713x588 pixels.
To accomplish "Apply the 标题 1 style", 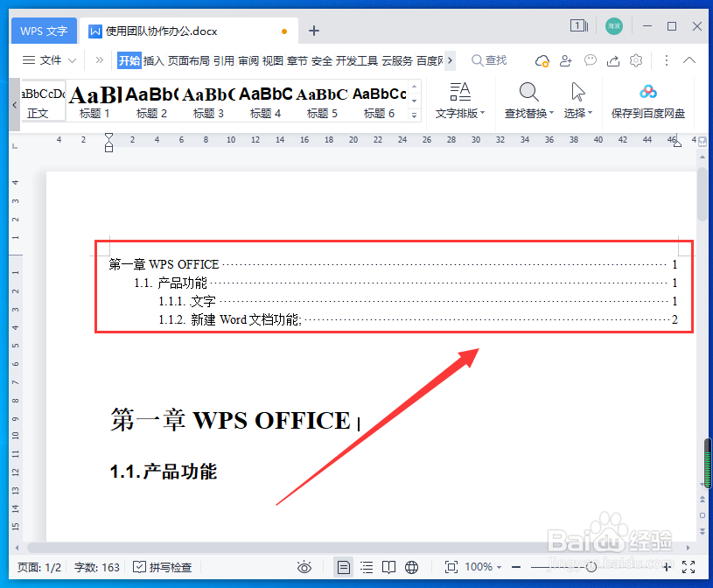I will pyautogui.click(x=94, y=101).
